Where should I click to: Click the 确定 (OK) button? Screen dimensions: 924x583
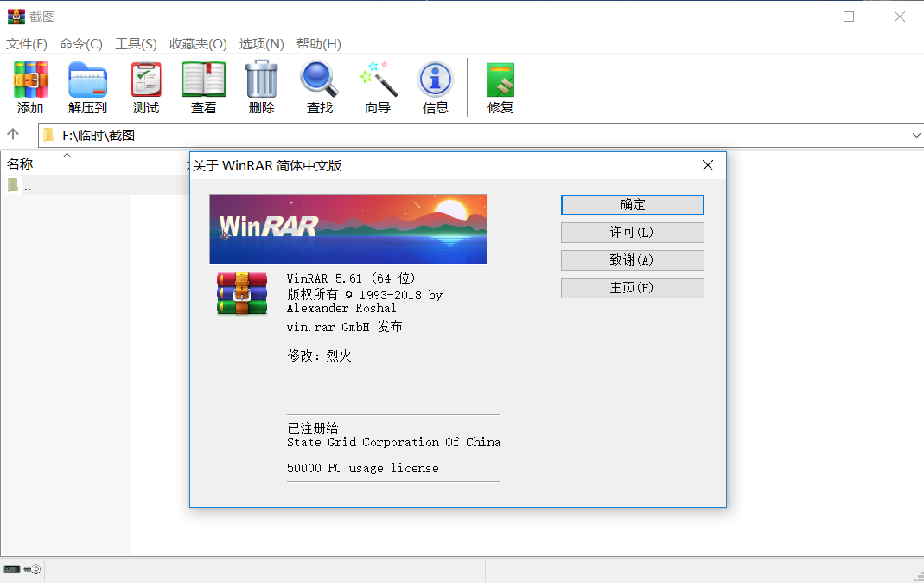coord(632,205)
